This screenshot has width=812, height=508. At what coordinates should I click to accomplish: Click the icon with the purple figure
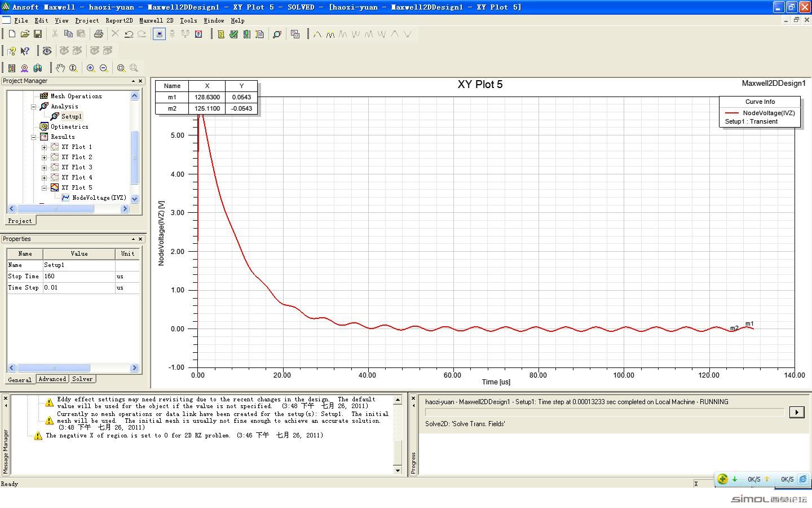(25, 68)
